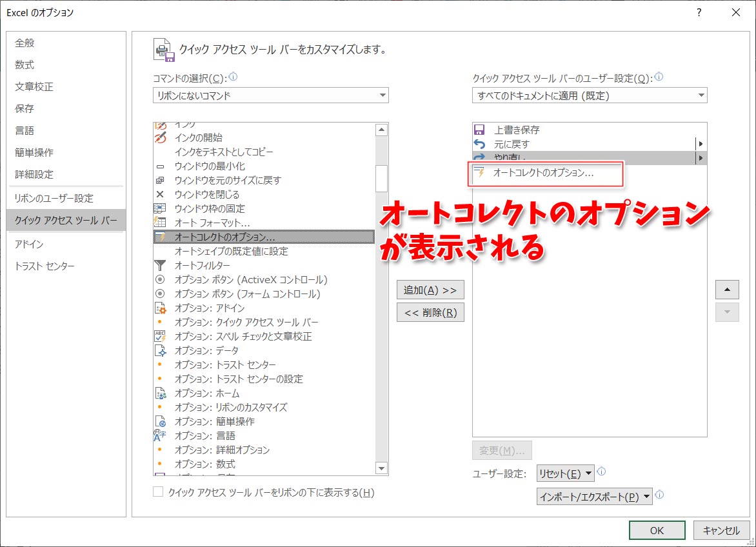Viewport: 756px width, 547px height.
Task: Click the spell check options ABC icon
Action: (160, 336)
